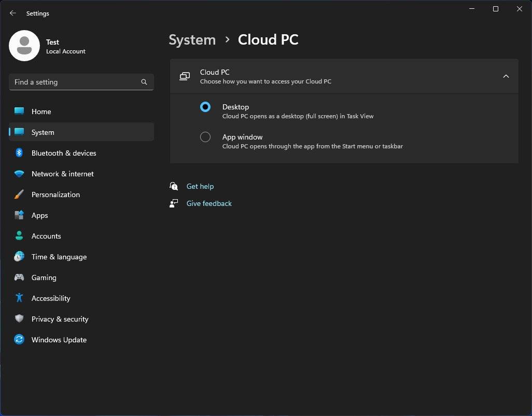The image size is (532, 416).
Task: Click the Cloud PC monitor icon
Action: (x=184, y=76)
